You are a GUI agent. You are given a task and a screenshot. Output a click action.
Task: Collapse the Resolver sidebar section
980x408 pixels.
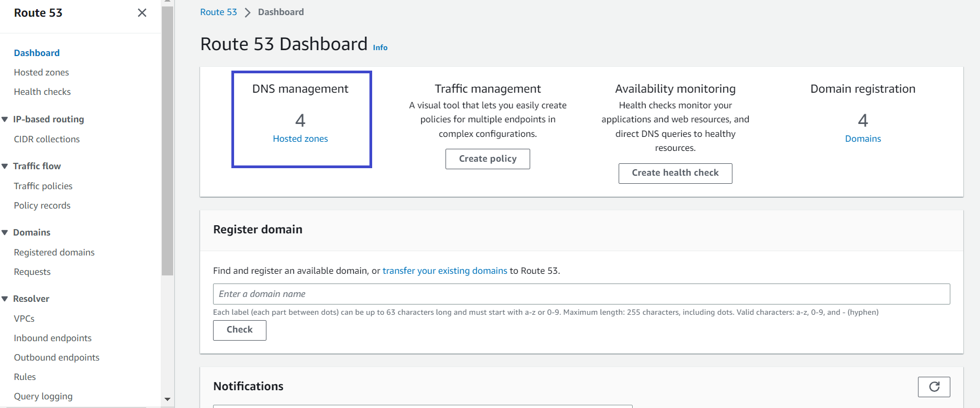[x=5, y=299]
